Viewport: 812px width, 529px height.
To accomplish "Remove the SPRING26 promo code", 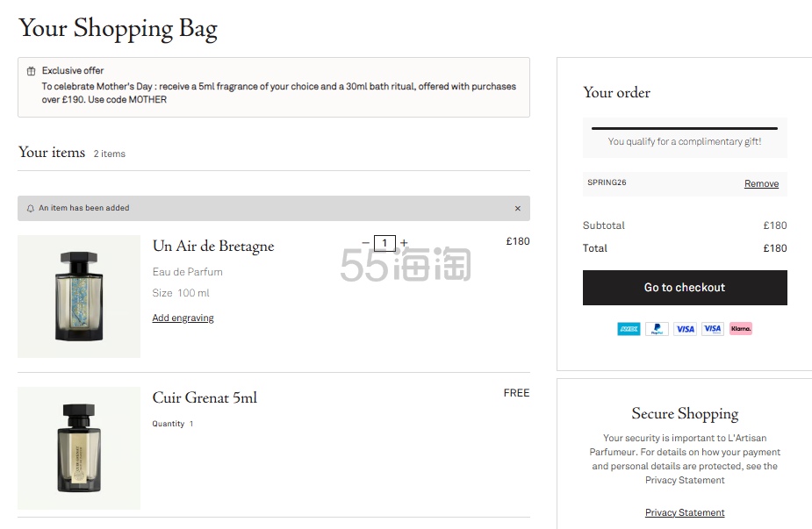I will [x=761, y=183].
